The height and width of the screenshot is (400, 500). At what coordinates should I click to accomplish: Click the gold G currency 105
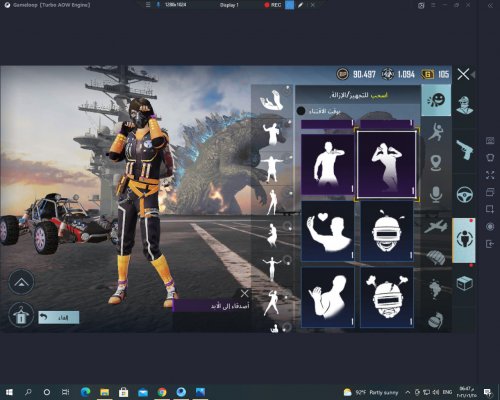435,74
